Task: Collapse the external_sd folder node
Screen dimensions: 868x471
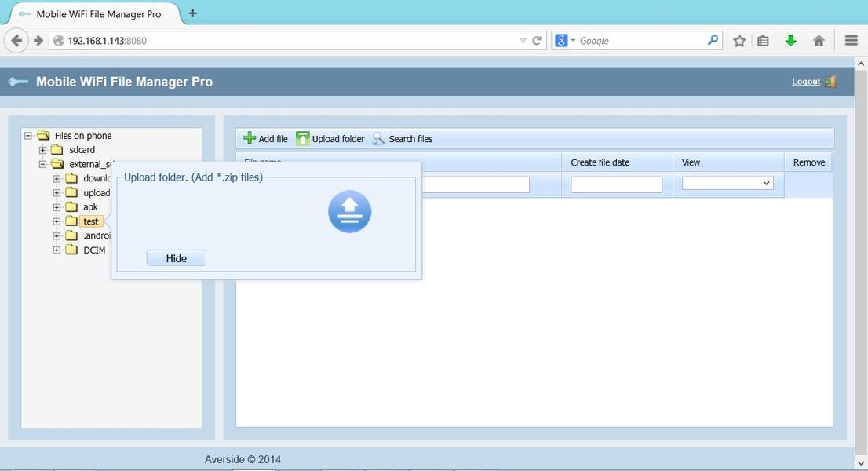Action: click(x=42, y=164)
